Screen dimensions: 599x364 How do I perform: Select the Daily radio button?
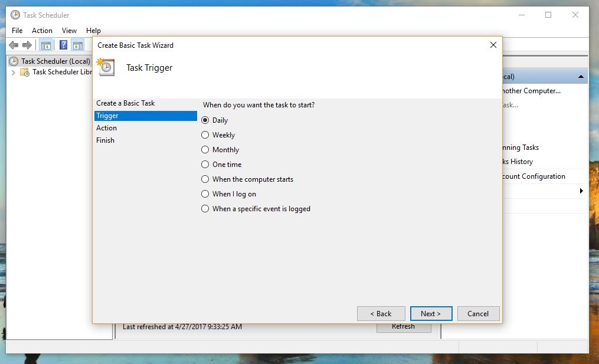(x=205, y=120)
